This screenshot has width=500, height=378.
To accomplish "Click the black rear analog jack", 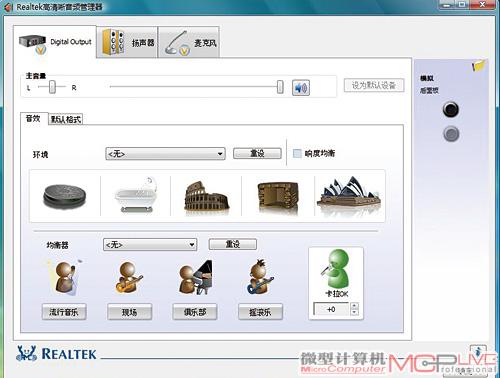I will click(x=451, y=109).
